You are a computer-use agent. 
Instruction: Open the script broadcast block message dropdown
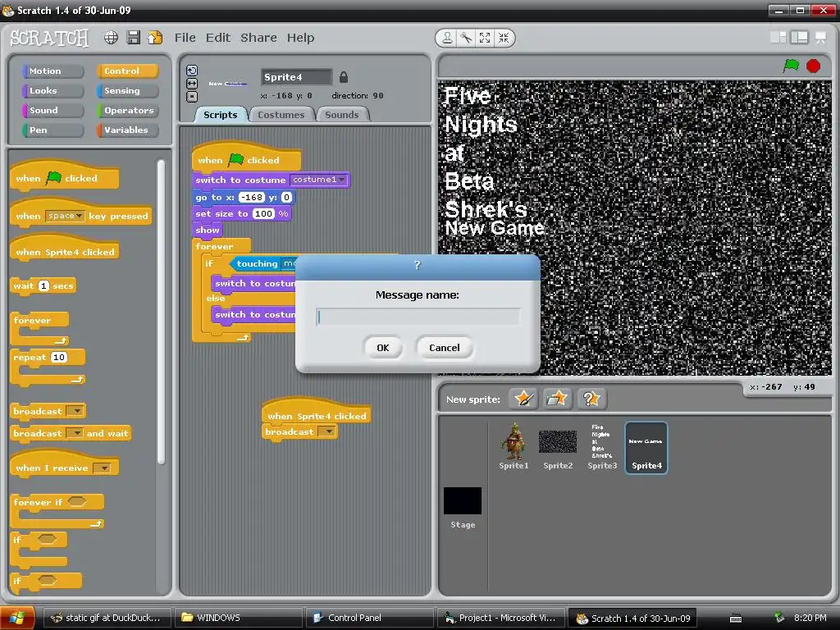(x=326, y=431)
